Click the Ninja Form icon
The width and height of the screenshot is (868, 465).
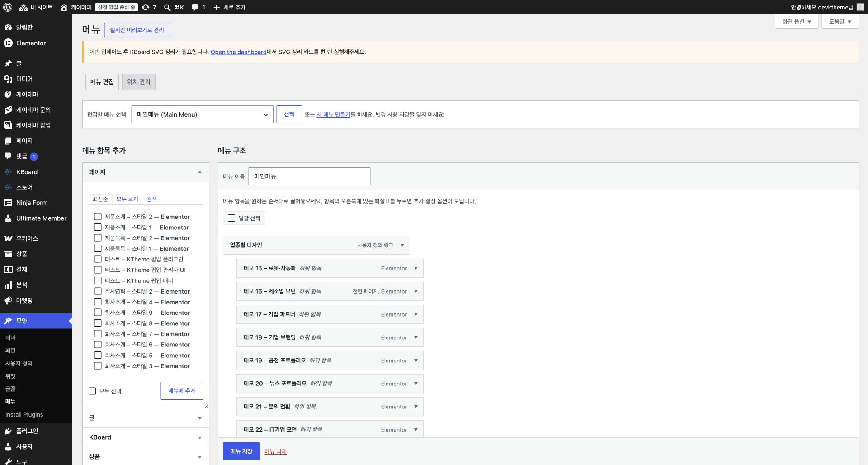[8, 203]
